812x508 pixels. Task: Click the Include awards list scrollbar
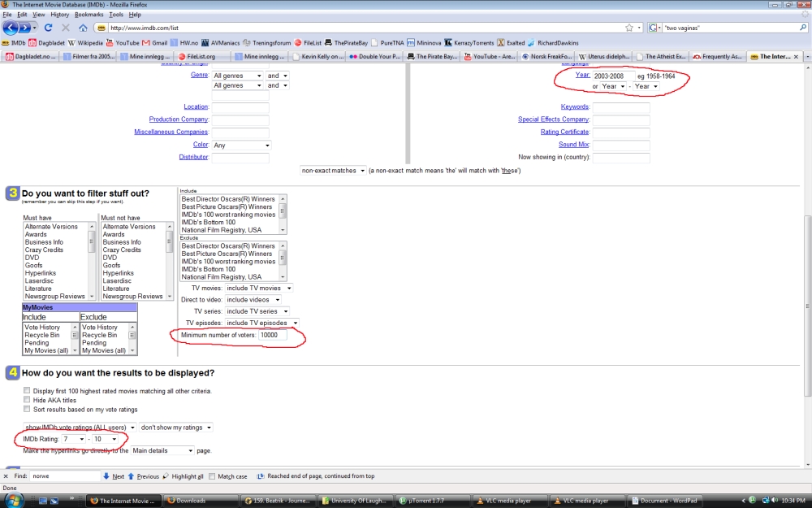[283, 214]
